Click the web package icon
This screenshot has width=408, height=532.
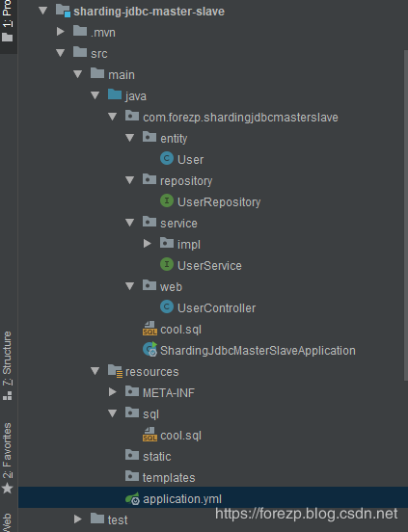150,285
